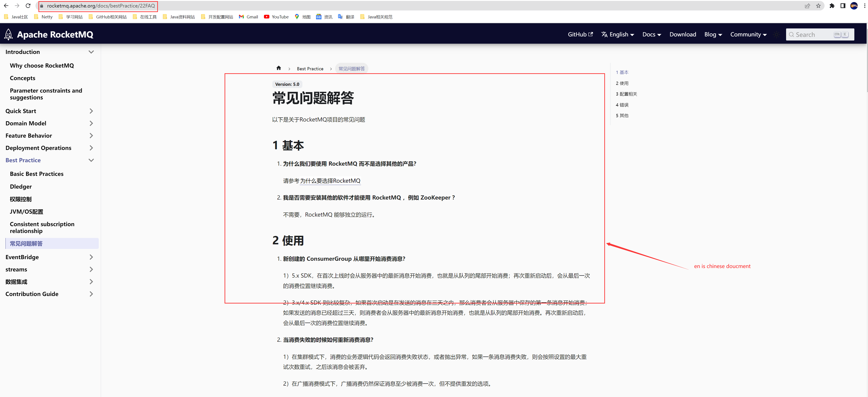Open the Docs version dropdown

[651, 34]
